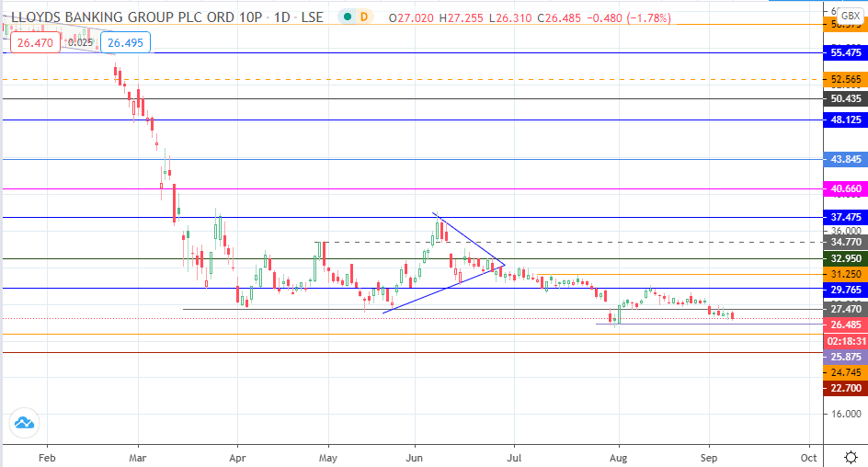The image size is (868, 467).
Task: Select the blue 55.475 price label
Action: click(x=845, y=52)
